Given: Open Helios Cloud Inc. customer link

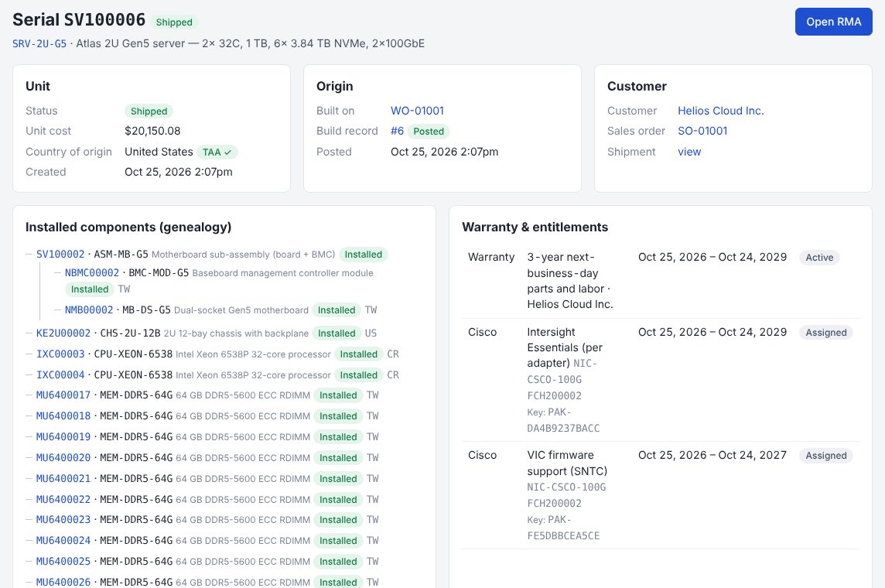Looking at the screenshot, I should (x=721, y=111).
